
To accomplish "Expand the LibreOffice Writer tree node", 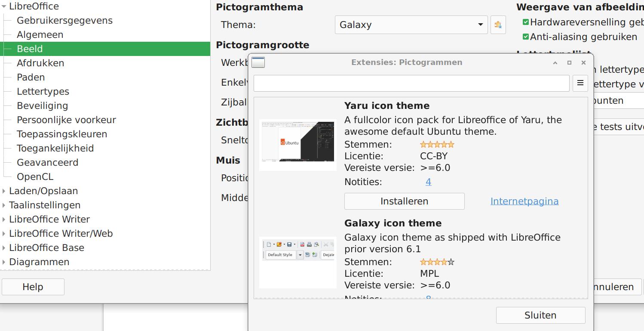I will pyautogui.click(x=4, y=219).
